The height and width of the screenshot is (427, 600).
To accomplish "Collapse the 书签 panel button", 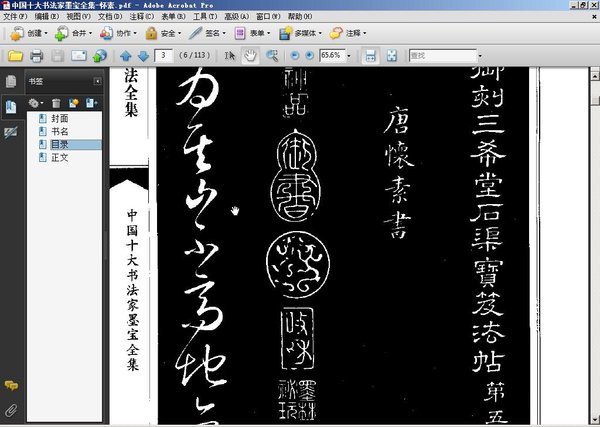I will point(98,81).
